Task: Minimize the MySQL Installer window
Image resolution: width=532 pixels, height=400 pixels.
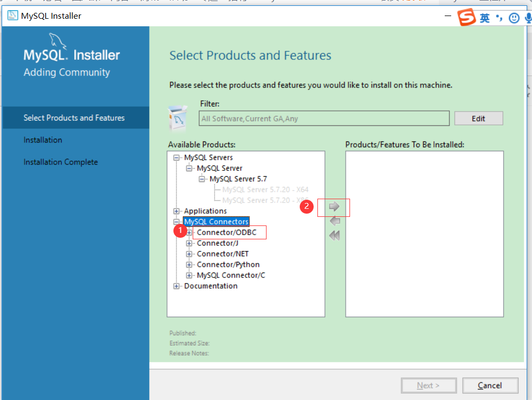Action: [x=448, y=16]
